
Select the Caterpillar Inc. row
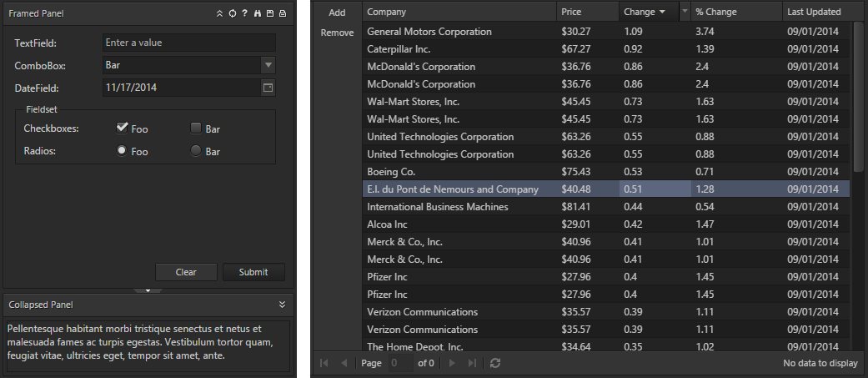(606, 49)
